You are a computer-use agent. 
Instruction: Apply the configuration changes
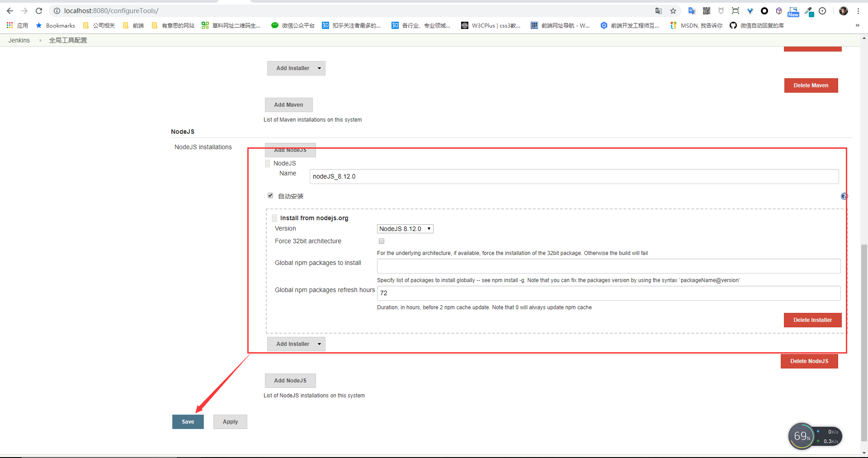pos(230,422)
